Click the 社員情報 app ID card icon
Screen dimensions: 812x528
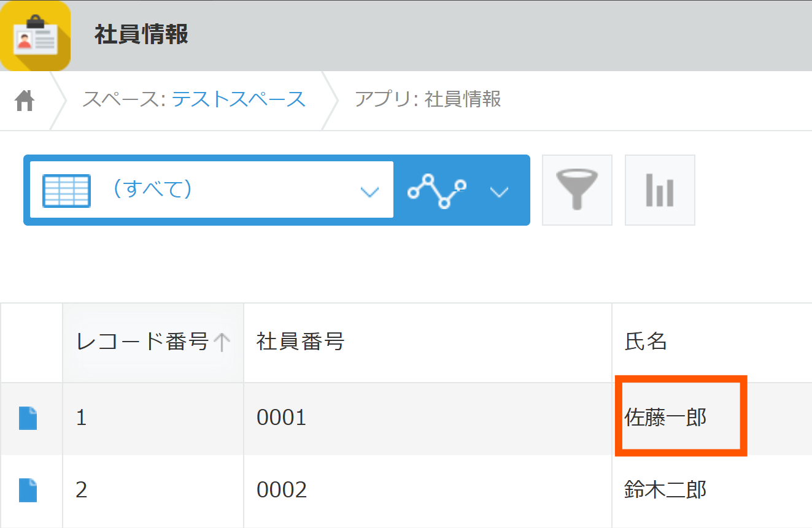[35, 36]
